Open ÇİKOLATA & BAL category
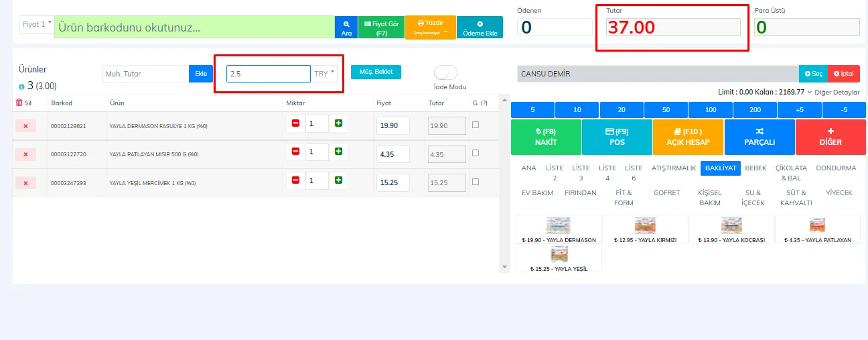This screenshot has width=868, height=340. click(791, 172)
